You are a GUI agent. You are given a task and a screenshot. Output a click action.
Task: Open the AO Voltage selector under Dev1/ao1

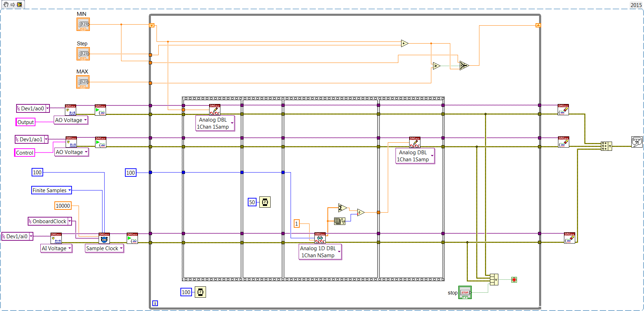tap(71, 152)
